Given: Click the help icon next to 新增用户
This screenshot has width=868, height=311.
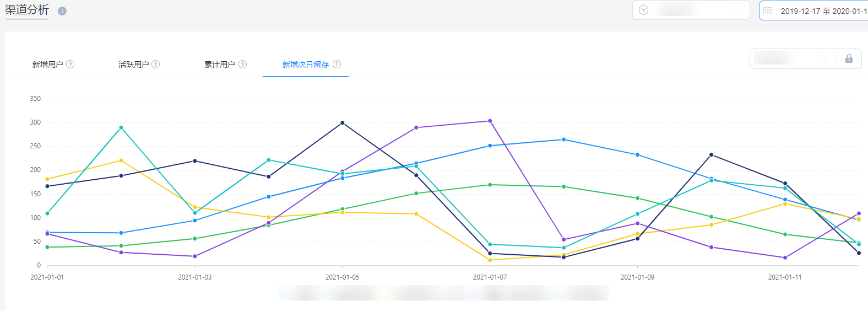Looking at the screenshot, I should [70, 65].
